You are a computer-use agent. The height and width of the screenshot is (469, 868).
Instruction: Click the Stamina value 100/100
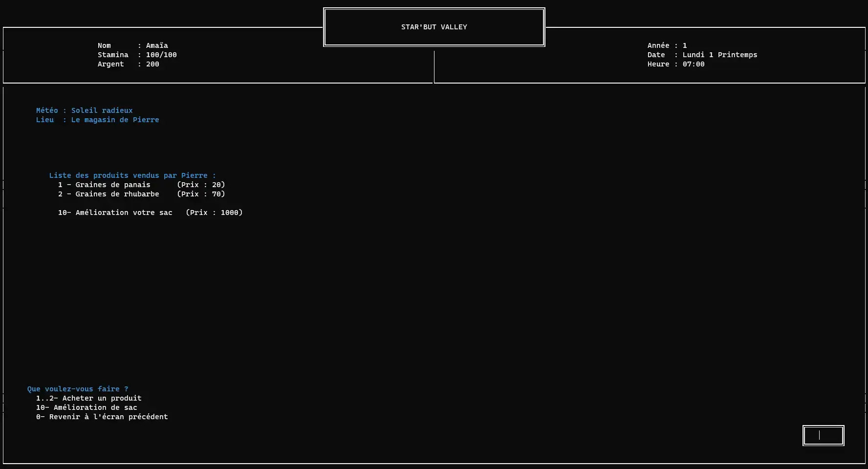pyautogui.click(x=161, y=55)
